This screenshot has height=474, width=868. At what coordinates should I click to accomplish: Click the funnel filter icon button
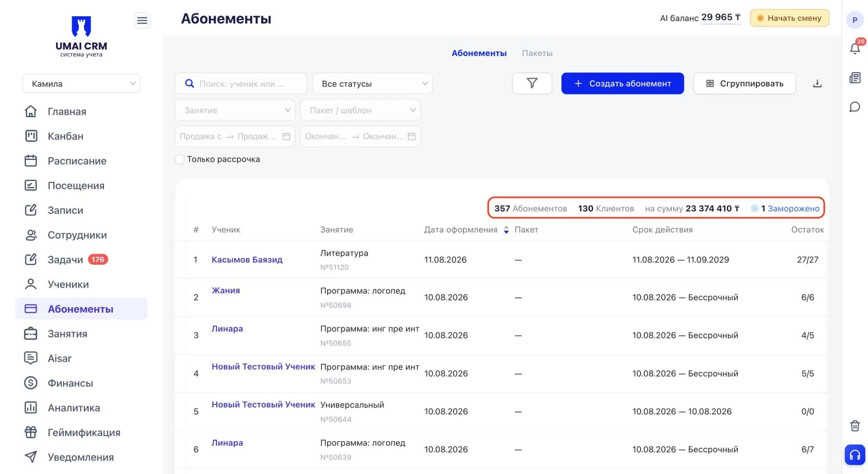pyautogui.click(x=532, y=84)
